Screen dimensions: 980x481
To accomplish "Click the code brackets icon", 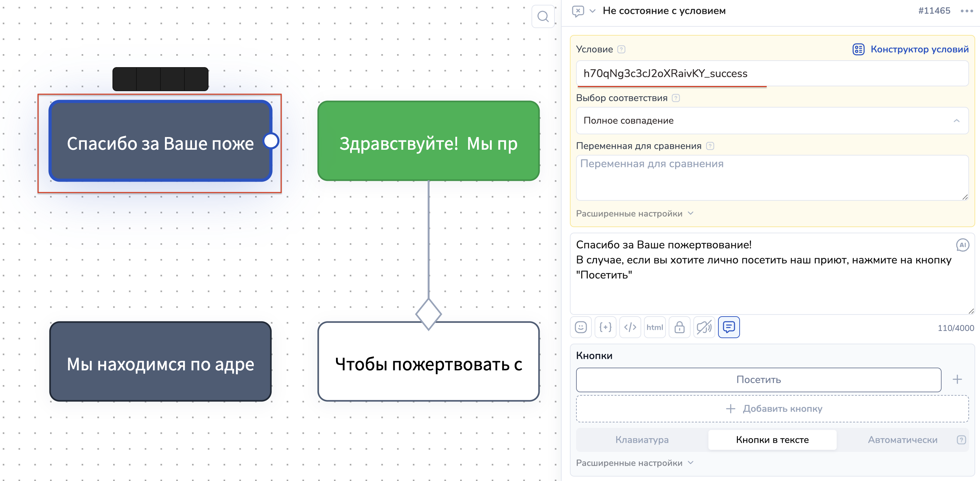I will (630, 327).
